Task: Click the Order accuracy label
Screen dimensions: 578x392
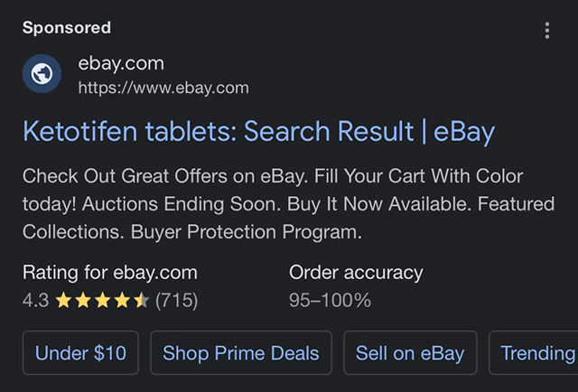Action: 356,273
